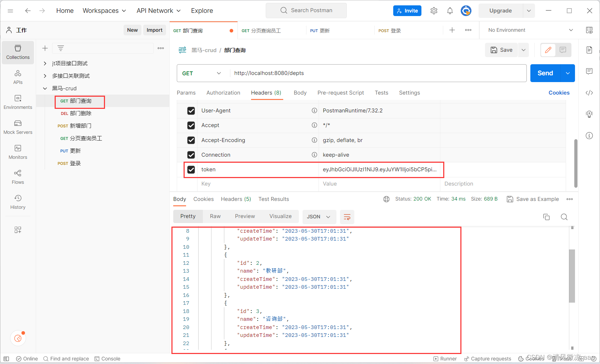Uncheck the Connection header
Image resolution: width=600 pixels, height=364 pixels.
(191, 155)
